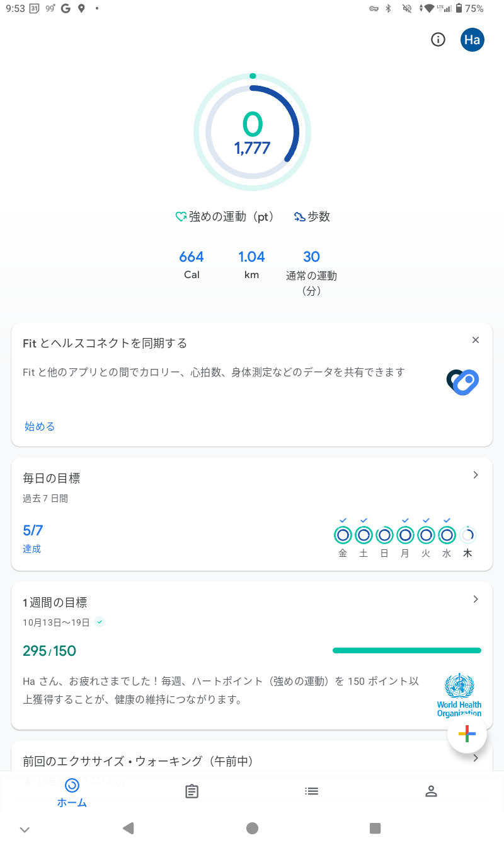504x845 pixels.
Task: Tap the Health Connect logo icon
Action: point(463,382)
